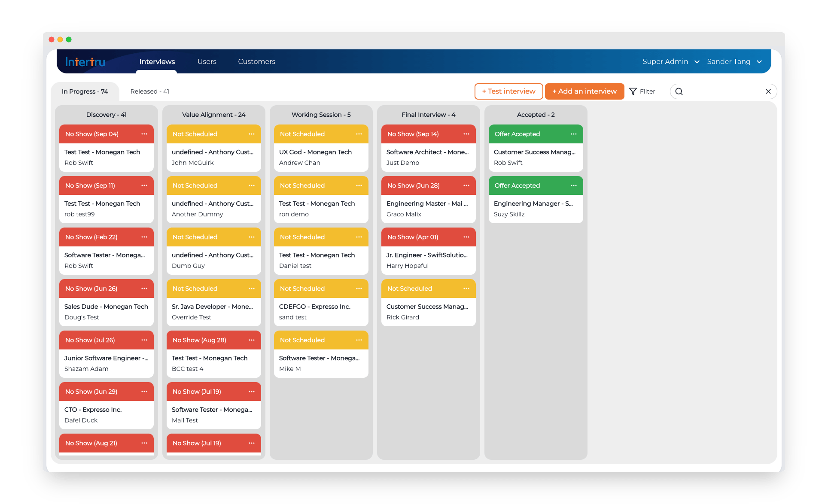Image resolution: width=828 pixels, height=504 pixels.
Task: Open options on Rick Girard Not Scheduled card
Action: pos(466,288)
